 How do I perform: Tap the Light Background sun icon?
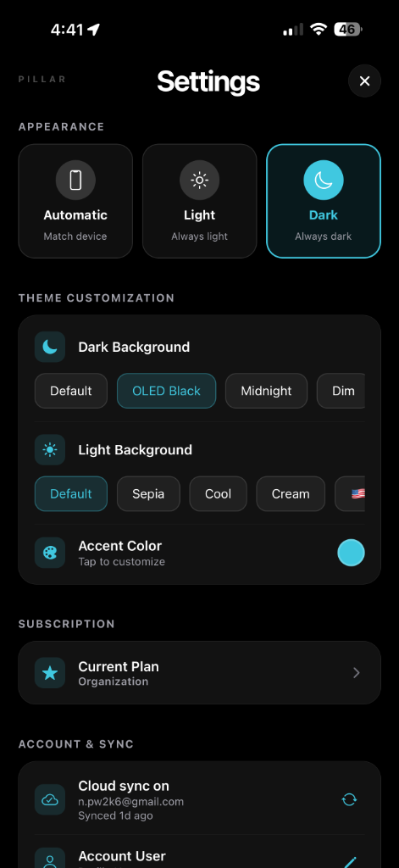click(x=50, y=450)
